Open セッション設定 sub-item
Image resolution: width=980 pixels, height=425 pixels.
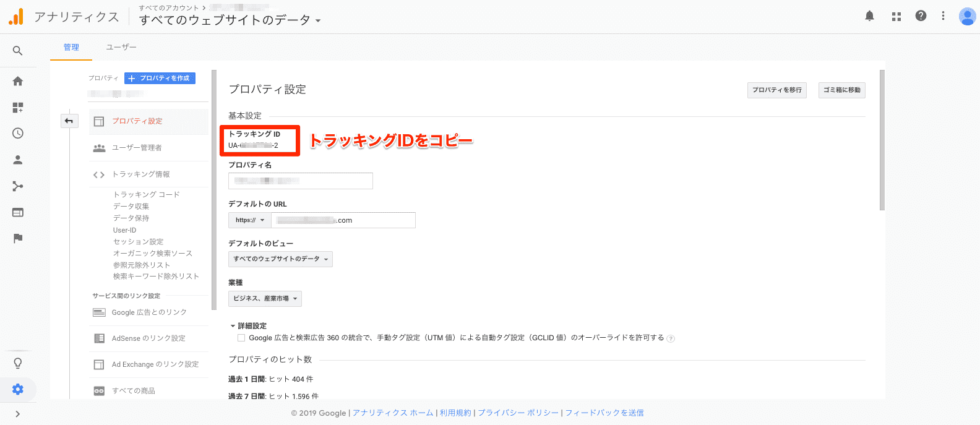139,242
